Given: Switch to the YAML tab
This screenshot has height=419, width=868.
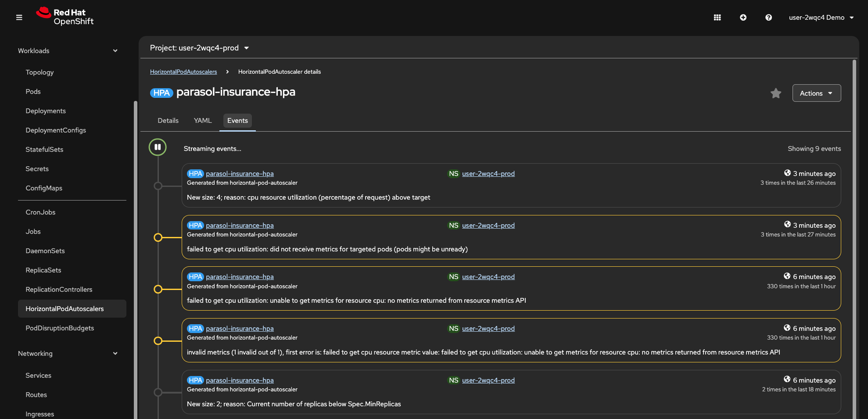Looking at the screenshot, I should (203, 121).
